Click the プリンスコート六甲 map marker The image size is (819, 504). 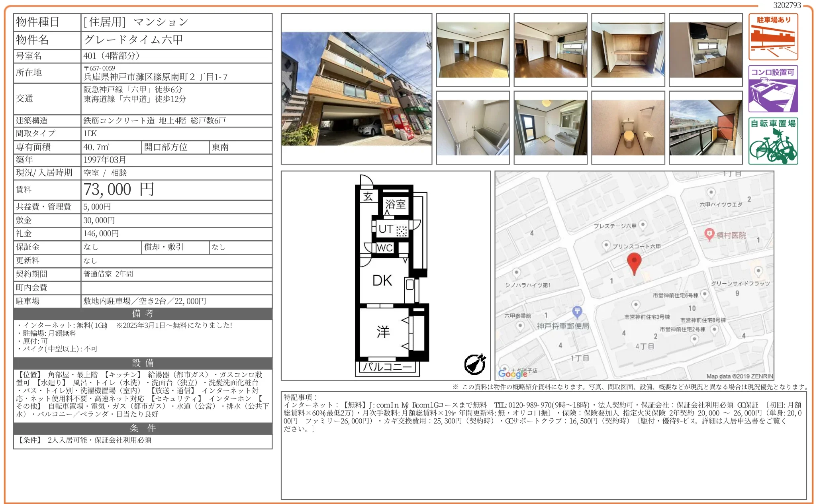point(606,245)
